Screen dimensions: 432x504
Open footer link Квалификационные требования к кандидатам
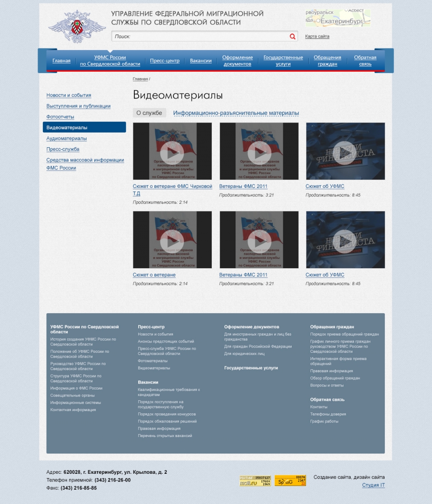tap(169, 392)
